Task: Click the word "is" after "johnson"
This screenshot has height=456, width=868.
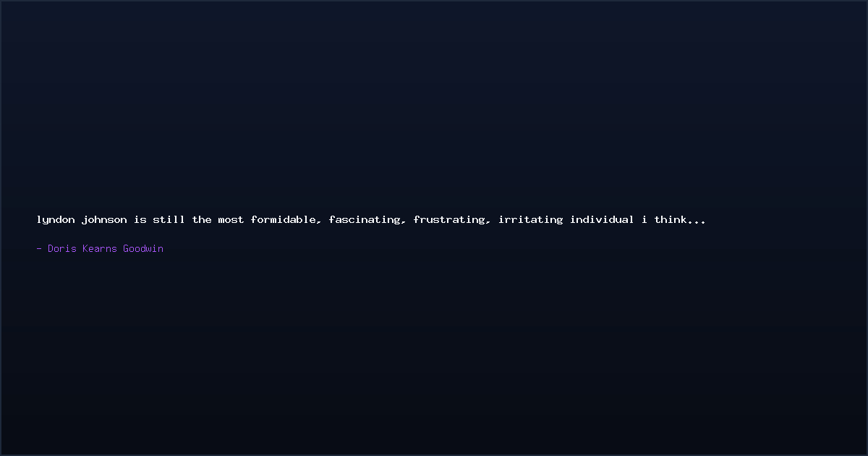Action: point(140,219)
